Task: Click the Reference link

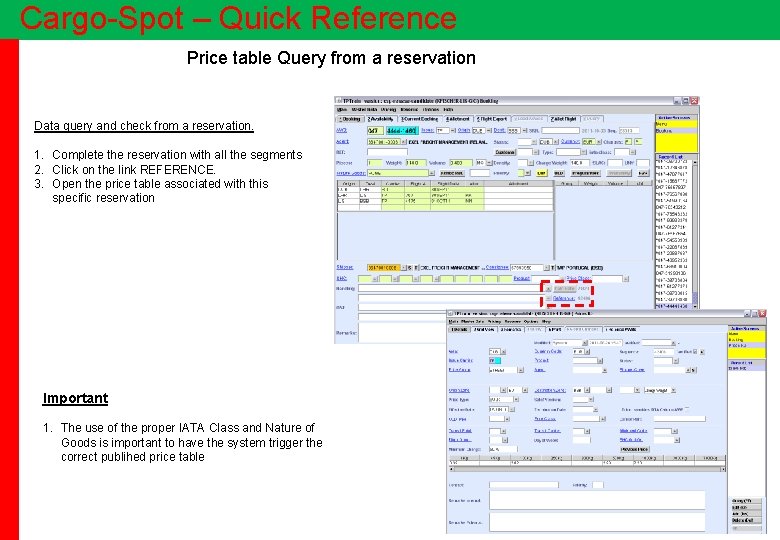Action: [x=564, y=298]
